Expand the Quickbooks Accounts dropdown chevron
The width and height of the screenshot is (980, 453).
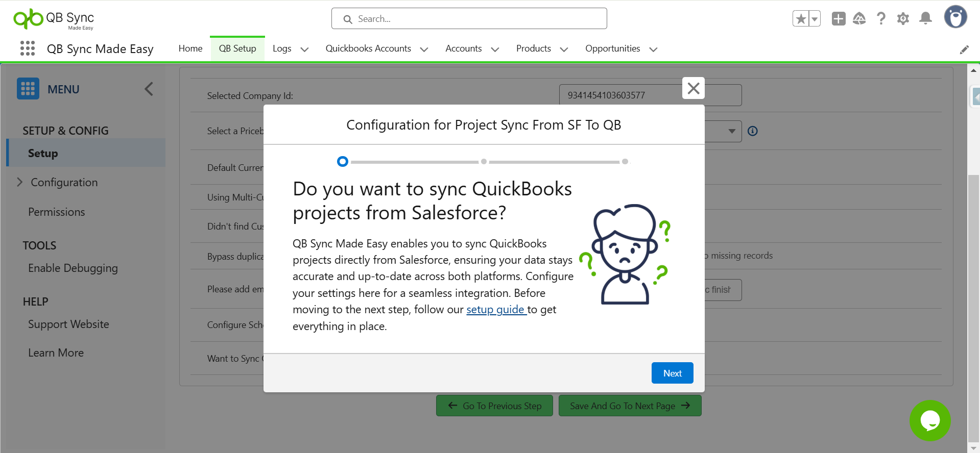[424, 49]
